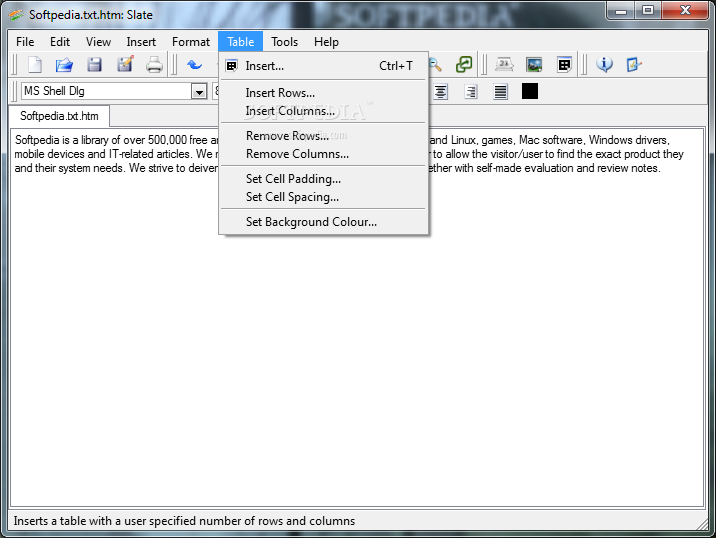Open the File menu
Viewport: 716px width, 538px height.
25,42
